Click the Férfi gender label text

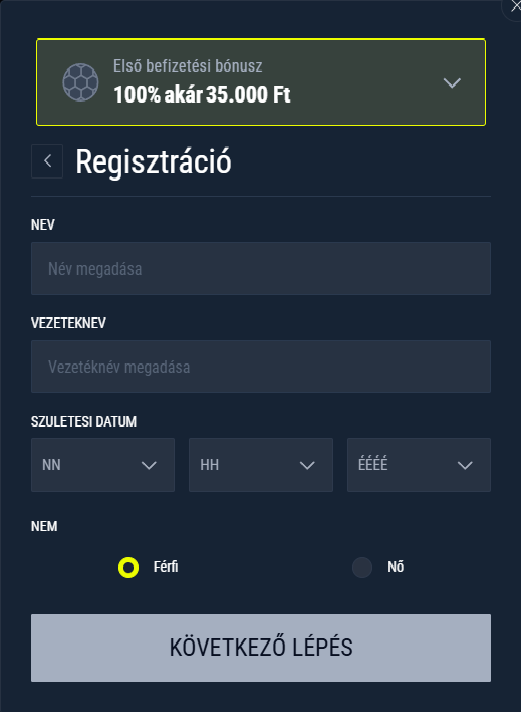tap(166, 567)
